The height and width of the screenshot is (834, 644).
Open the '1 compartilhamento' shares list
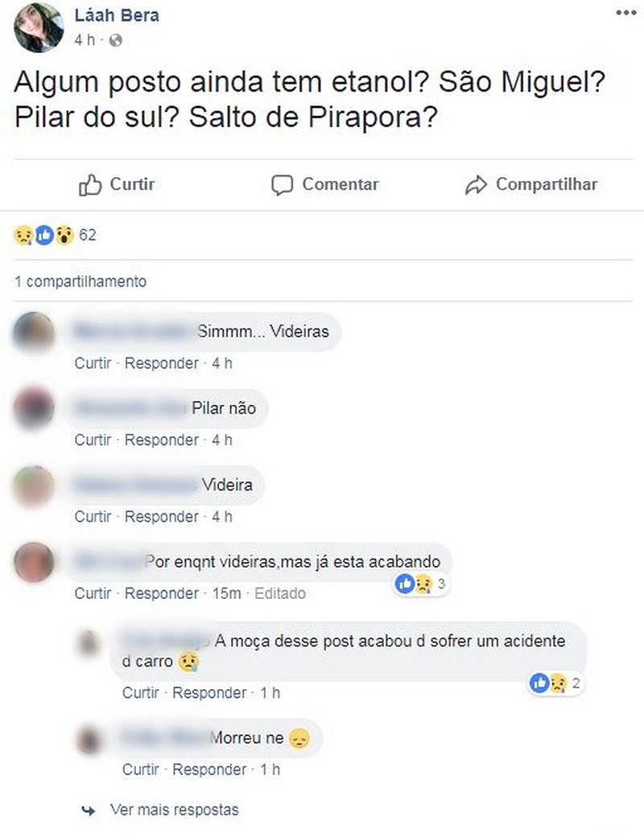pos(80,282)
